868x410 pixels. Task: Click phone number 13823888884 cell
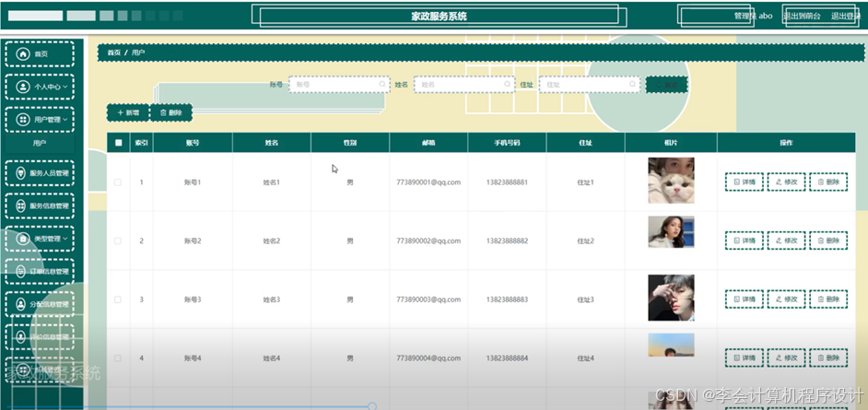click(x=507, y=358)
